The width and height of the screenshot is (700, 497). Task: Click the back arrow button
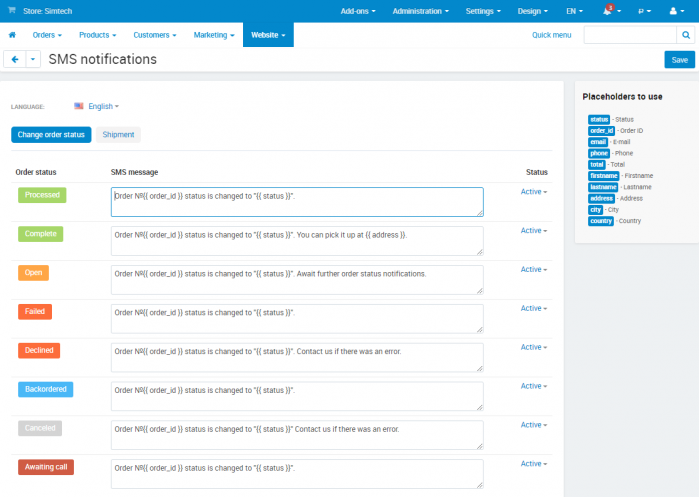[x=15, y=59]
